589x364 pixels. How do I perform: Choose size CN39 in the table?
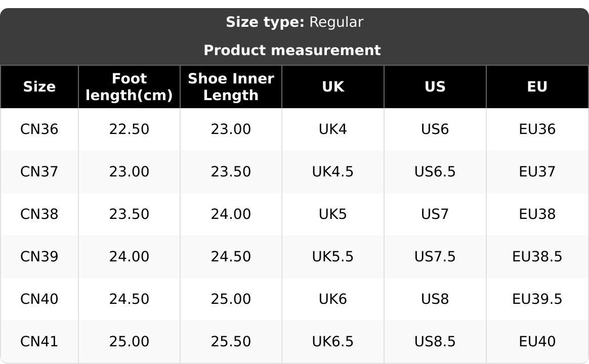(x=39, y=257)
